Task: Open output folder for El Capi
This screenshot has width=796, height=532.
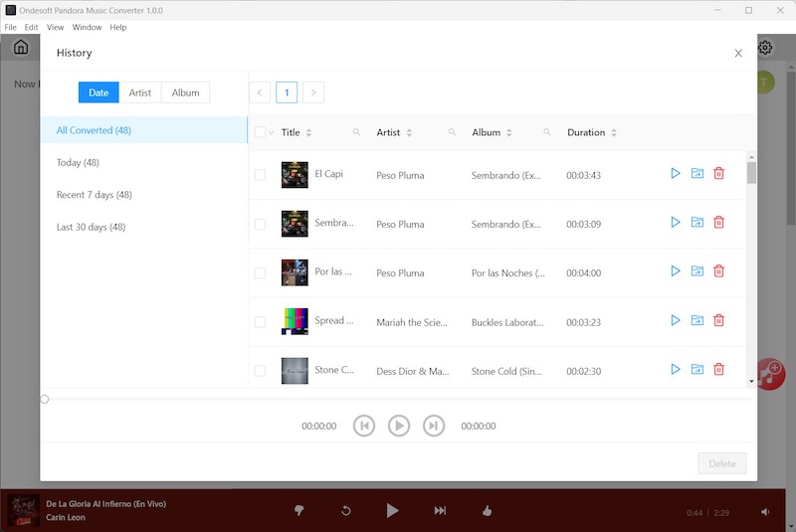Action: tap(697, 173)
